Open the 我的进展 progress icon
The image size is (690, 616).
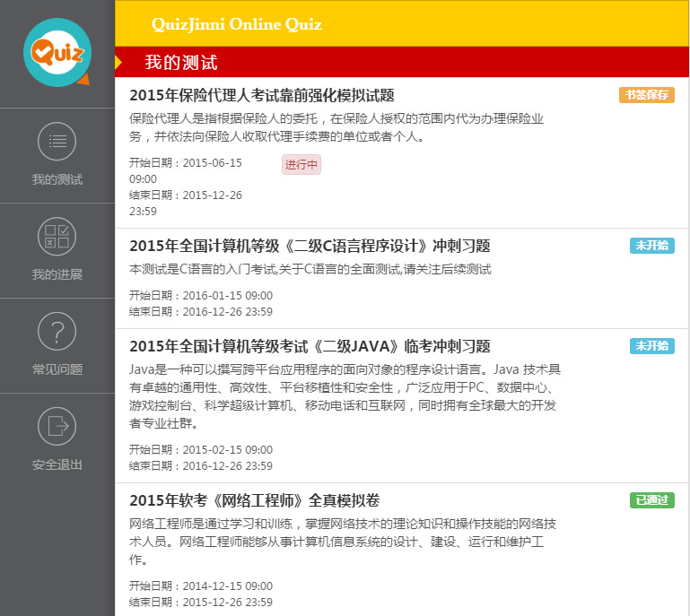tap(57, 237)
